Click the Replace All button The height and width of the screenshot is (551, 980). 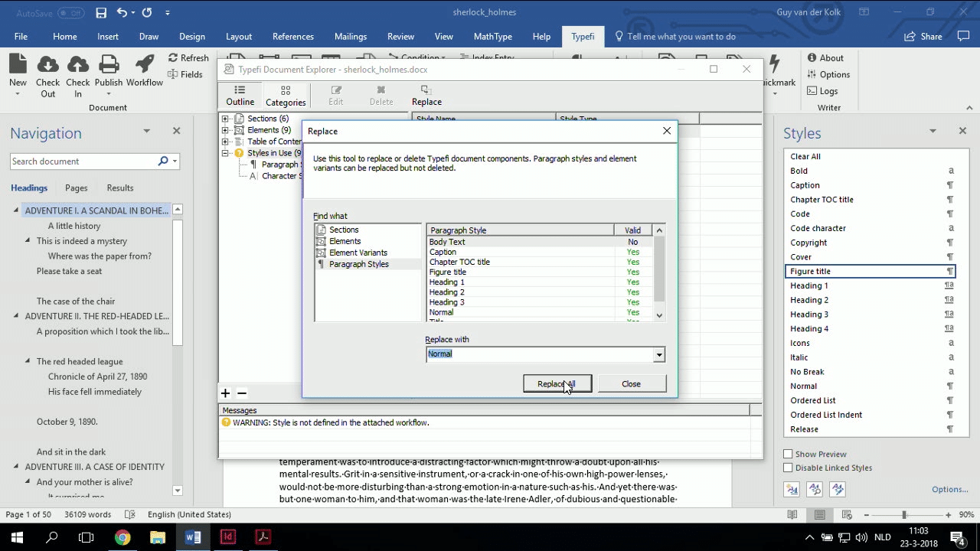click(557, 384)
